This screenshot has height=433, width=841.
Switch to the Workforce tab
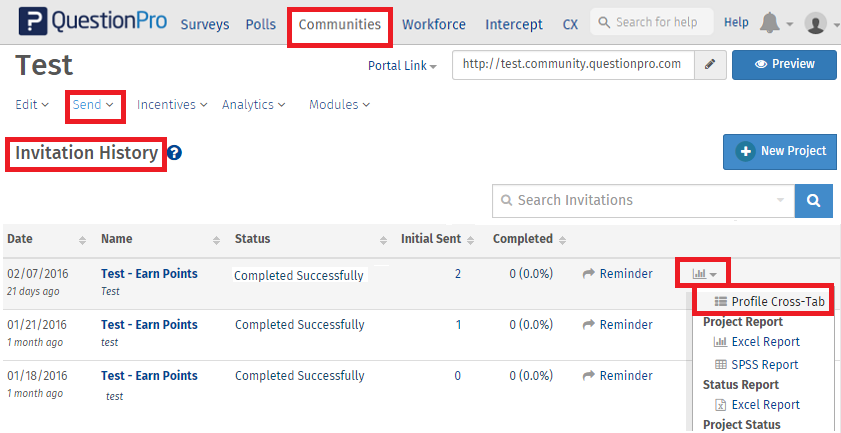coord(434,24)
